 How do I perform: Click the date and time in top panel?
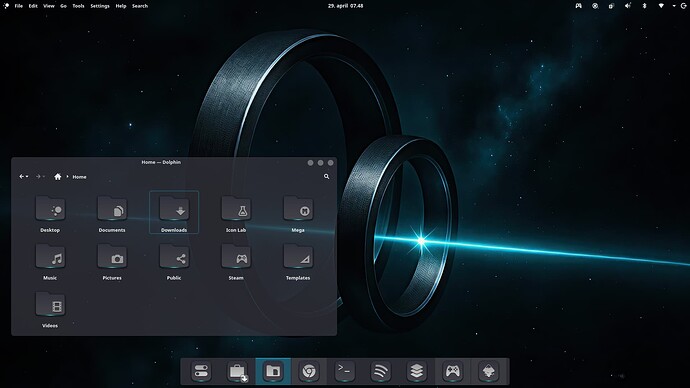pos(345,6)
